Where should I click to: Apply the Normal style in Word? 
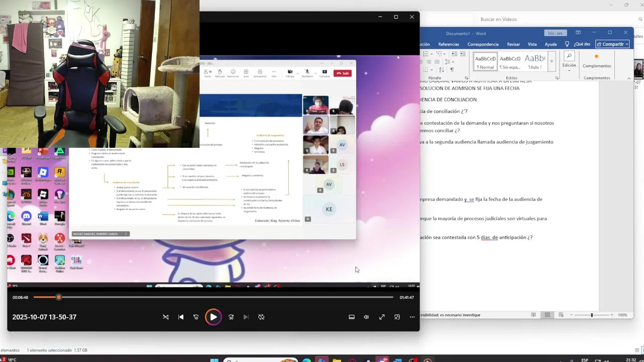click(x=485, y=62)
